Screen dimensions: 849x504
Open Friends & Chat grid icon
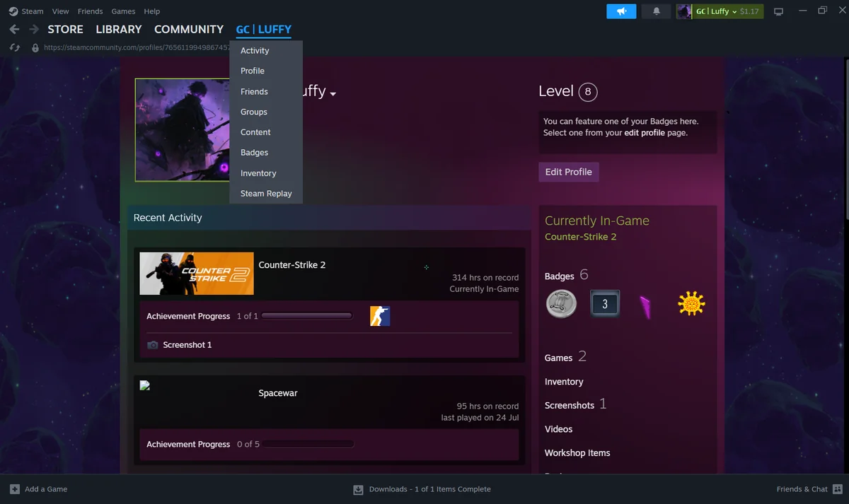tap(838, 489)
